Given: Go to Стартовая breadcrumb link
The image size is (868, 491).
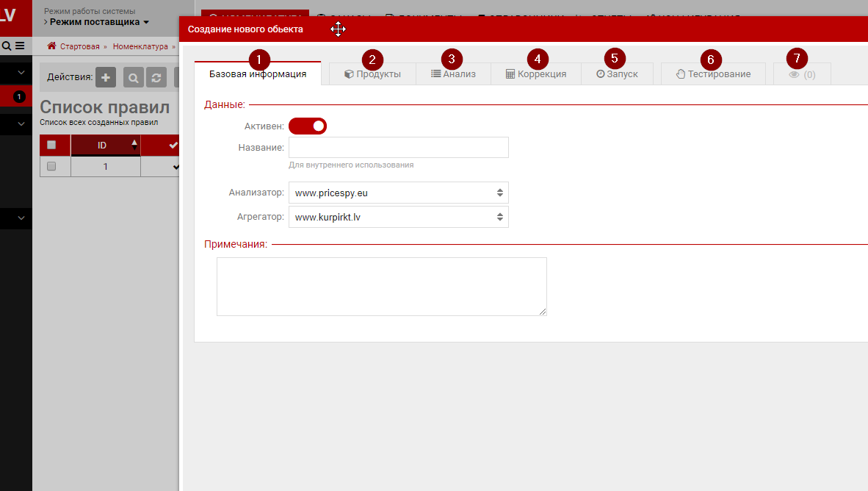Looking at the screenshot, I should [79, 46].
